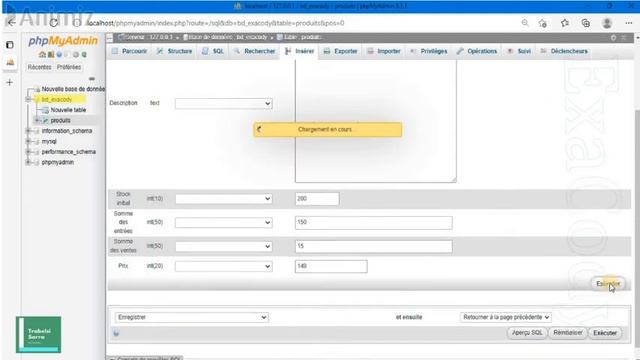The height and width of the screenshot is (360, 640).
Task: Open the Privilèges tab
Action: pos(429,51)
